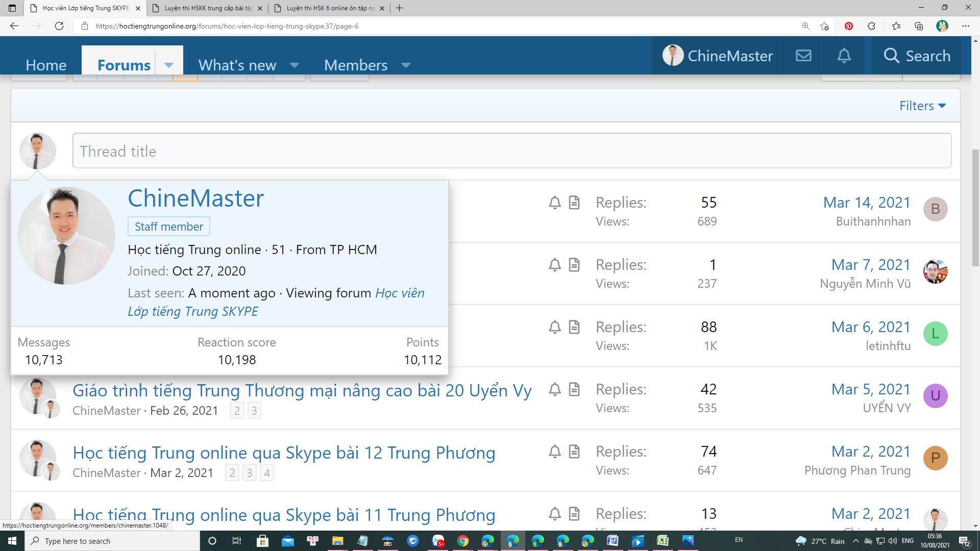This screenshot has height=551, width=980.
Task: Expand the What's new dropdown arrow
Action: click(x=295, y=65)
